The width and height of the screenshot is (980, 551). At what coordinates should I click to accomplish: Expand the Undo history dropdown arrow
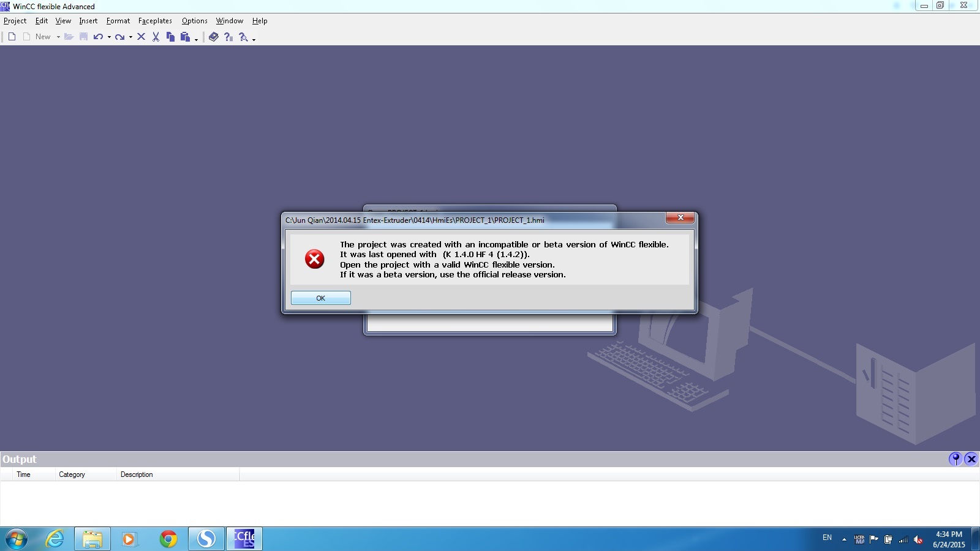(109, 37)
